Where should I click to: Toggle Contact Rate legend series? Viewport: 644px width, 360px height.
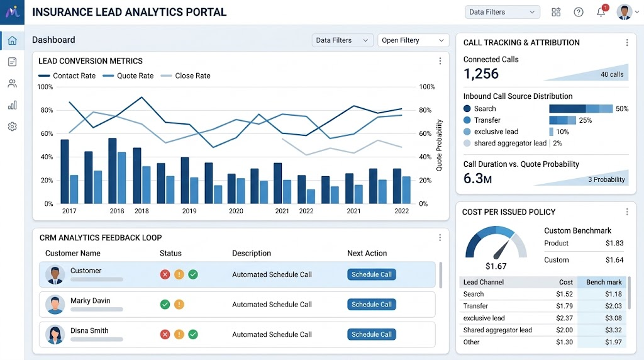coord(67,76)
